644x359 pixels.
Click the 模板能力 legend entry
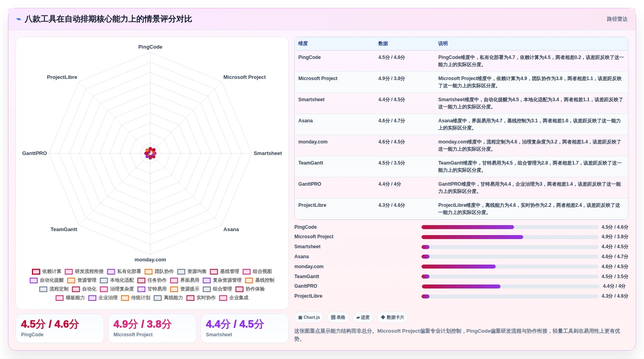[70, 298]
